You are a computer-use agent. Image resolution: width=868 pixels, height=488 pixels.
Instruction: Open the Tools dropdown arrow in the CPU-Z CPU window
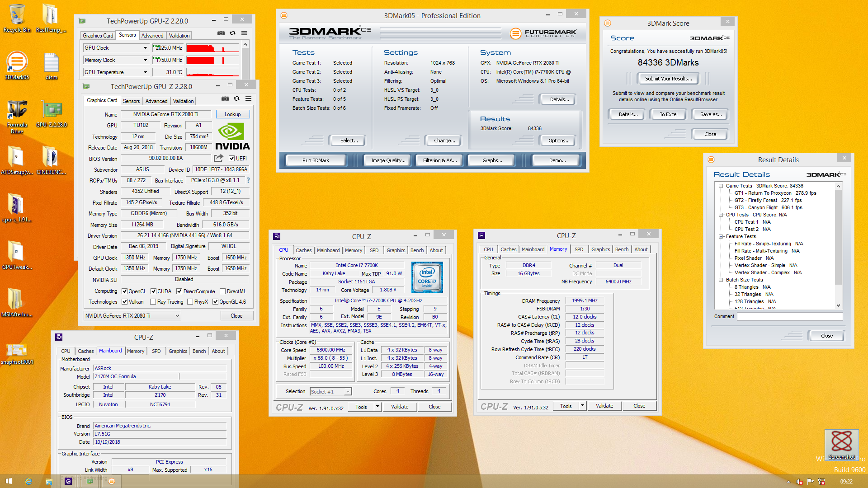[377, 407]
